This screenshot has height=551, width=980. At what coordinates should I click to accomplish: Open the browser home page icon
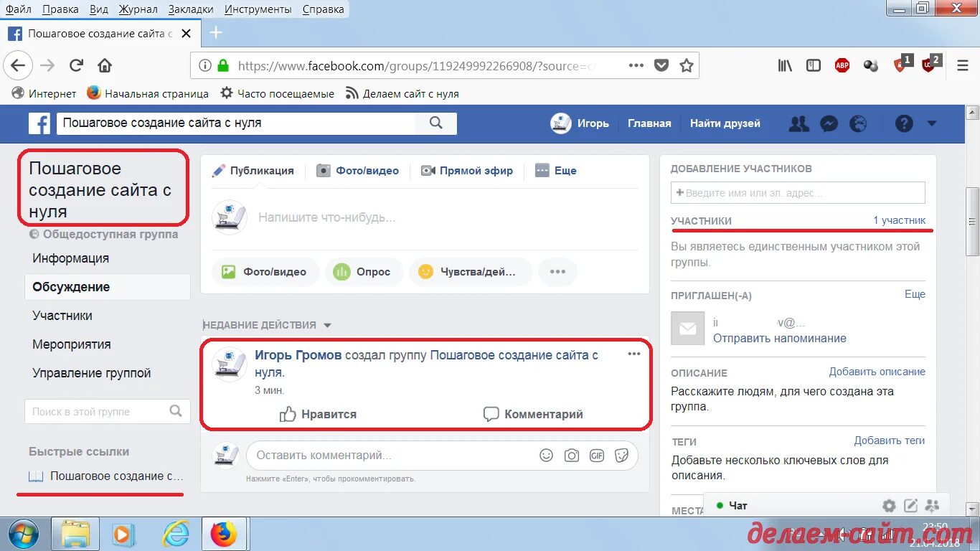105,66
